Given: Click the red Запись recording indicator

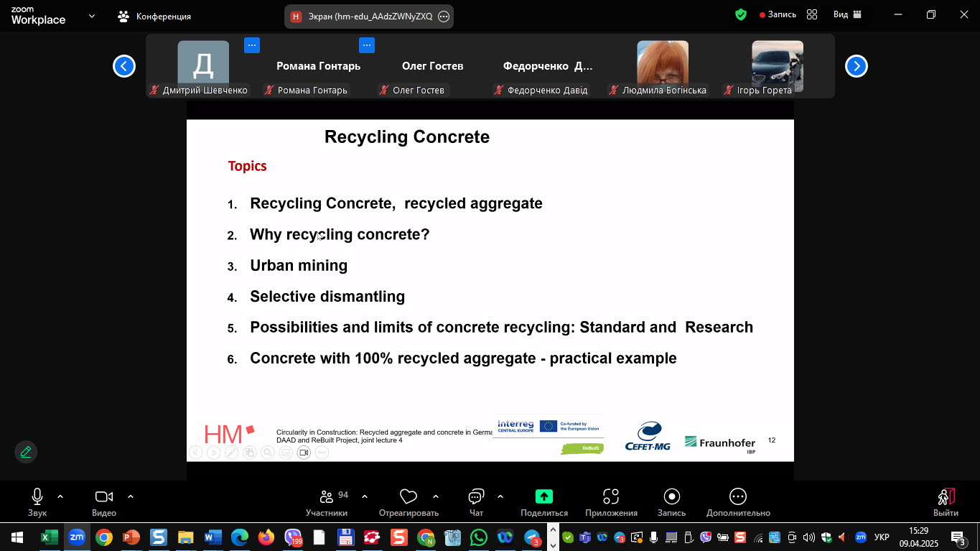Looking at the screenshot, I should click(778, 14).
